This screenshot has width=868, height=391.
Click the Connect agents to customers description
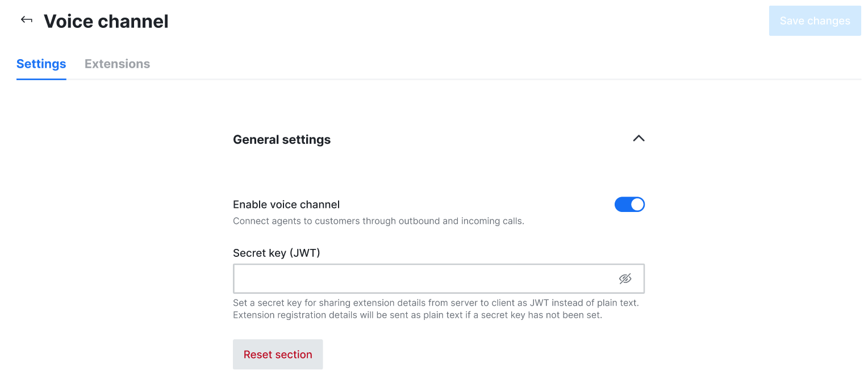[378, 221]
